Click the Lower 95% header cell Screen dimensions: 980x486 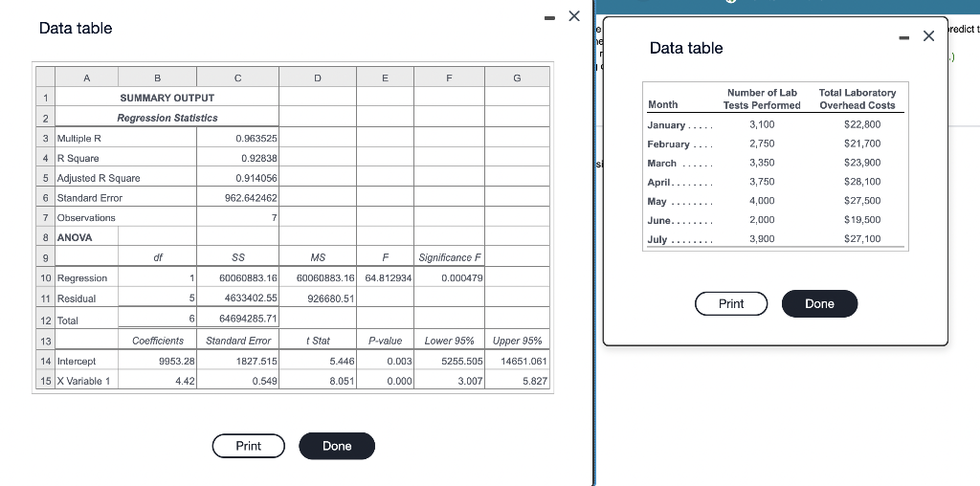click(x=449, y=341)
